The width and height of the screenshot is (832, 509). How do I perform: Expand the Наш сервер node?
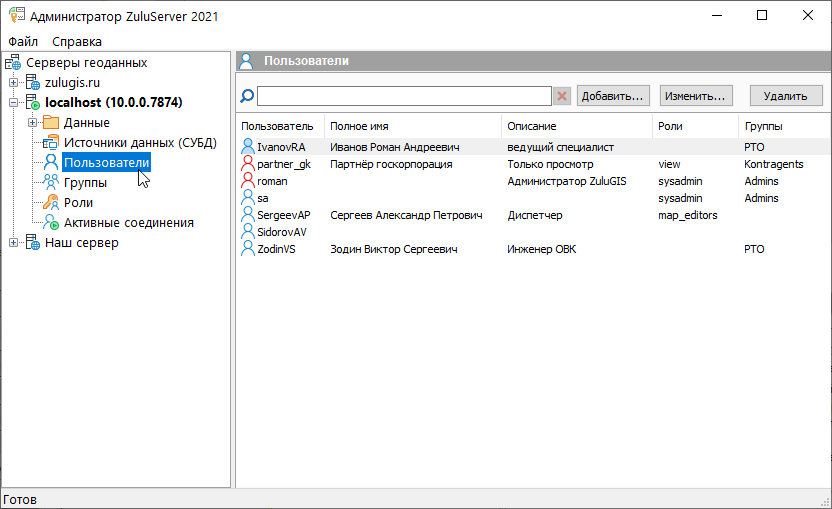point(13,243)
